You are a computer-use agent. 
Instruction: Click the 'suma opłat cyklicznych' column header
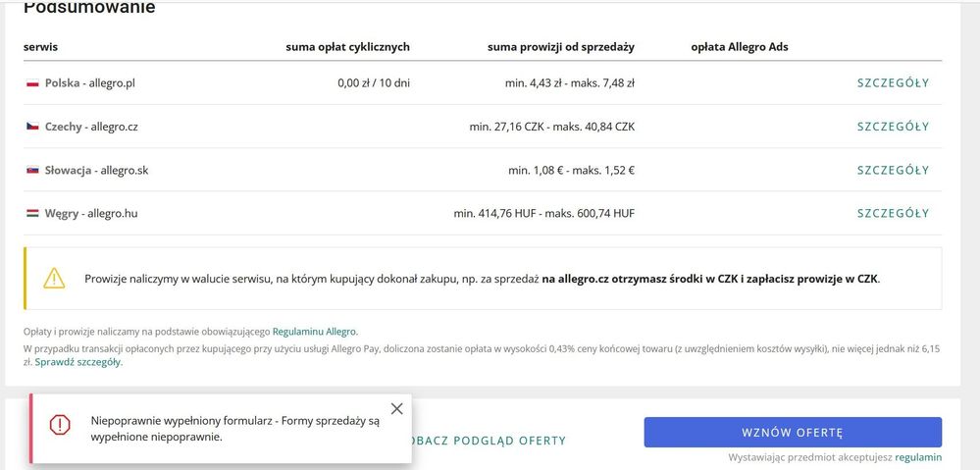(347, 47)
